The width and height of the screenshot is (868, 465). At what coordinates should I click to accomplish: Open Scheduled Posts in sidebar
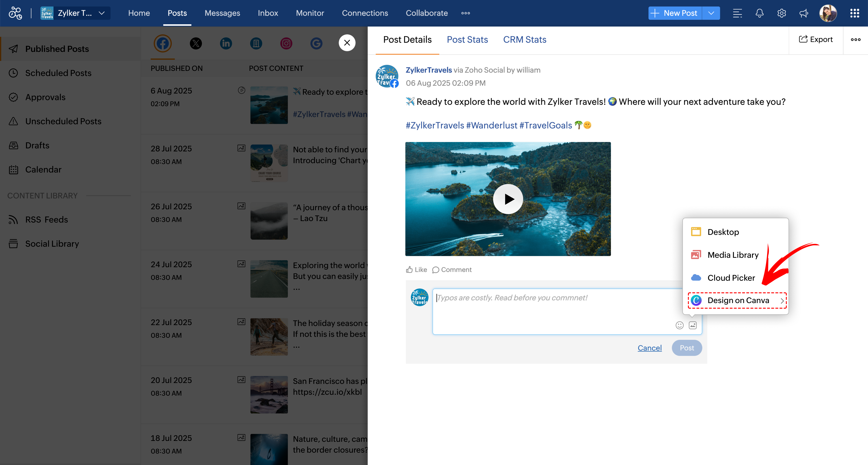58,73
